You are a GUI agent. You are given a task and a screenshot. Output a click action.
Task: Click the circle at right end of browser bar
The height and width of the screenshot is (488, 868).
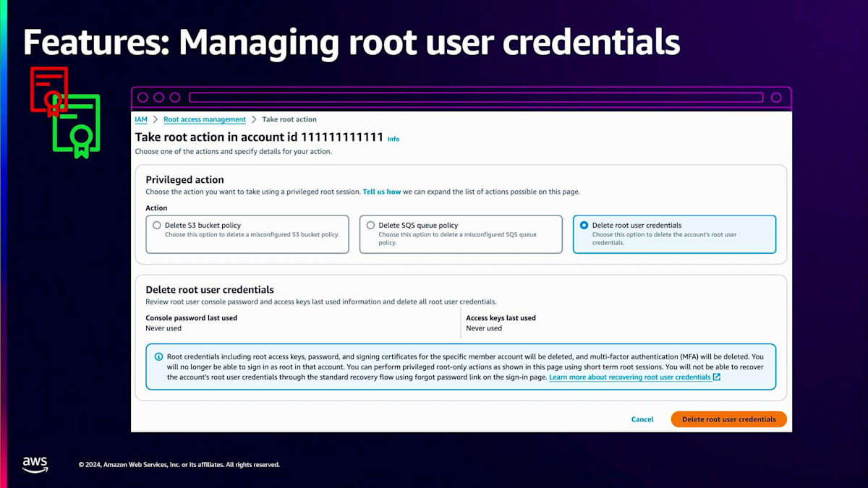point(776,98)
